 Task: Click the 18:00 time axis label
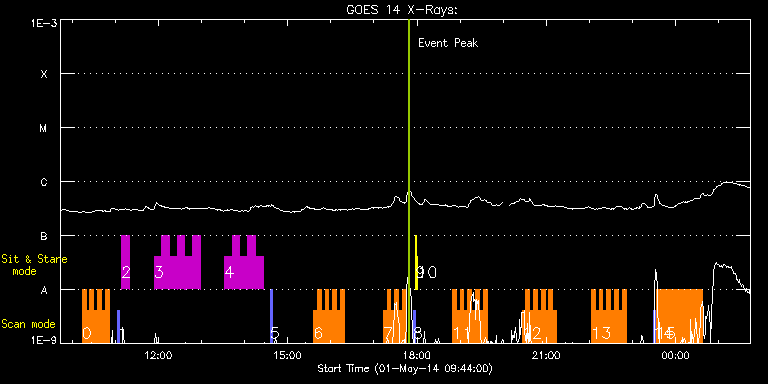tap(418, 355)
